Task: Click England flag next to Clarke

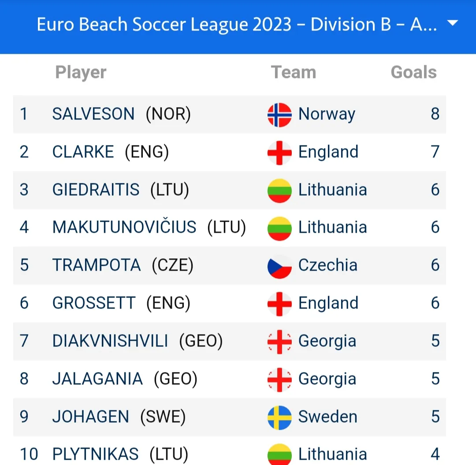Action: 279,153
